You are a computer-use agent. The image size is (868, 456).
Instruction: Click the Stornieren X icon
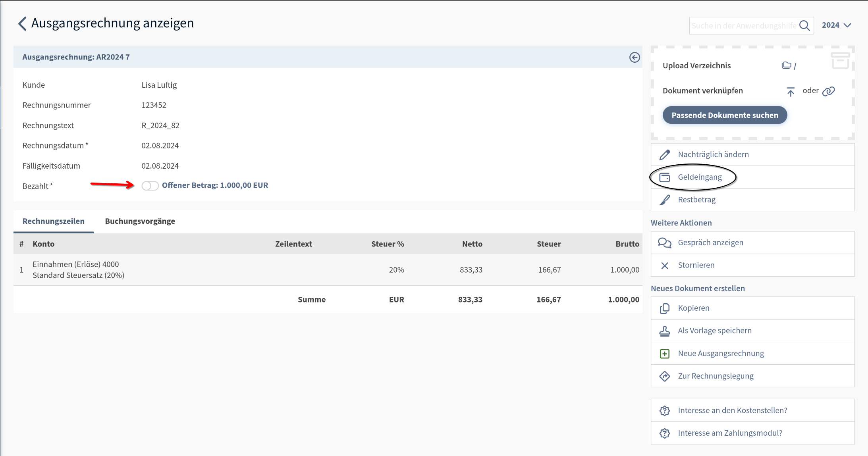(665, 266)
